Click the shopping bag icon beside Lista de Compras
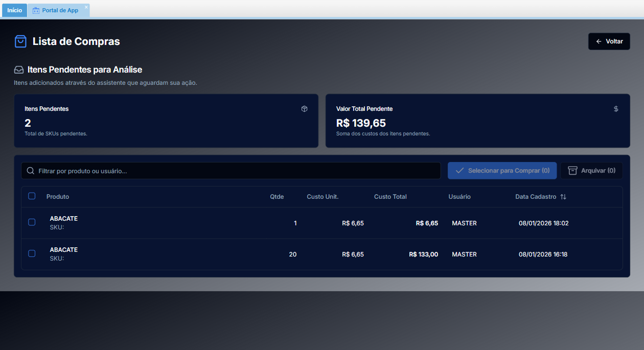The height and width of the screenshot is (350, 644). [20, 41]
